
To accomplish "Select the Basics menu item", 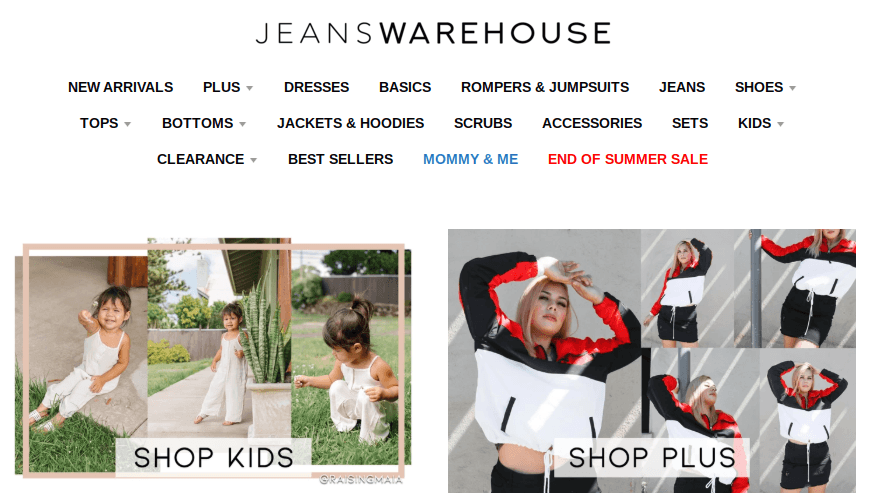I will click(405, 87).
